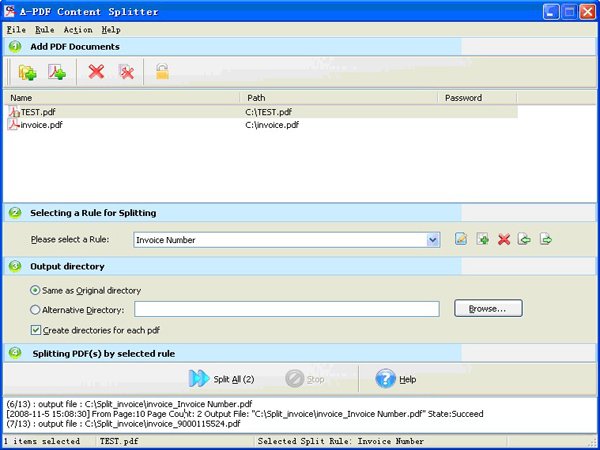Click the (6/13) output file log line
Viewport: 600px width, 450px height.
pos(129,404)
